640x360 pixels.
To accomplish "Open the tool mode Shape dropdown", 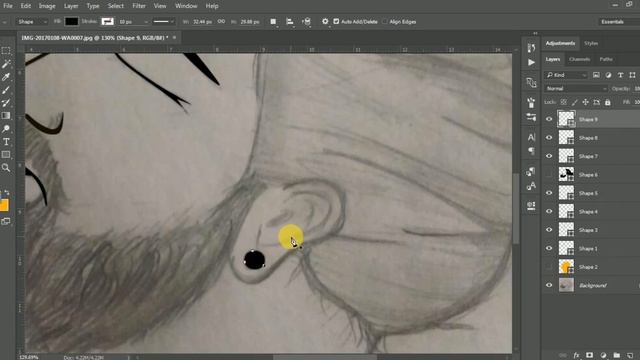I will [32, 22].
